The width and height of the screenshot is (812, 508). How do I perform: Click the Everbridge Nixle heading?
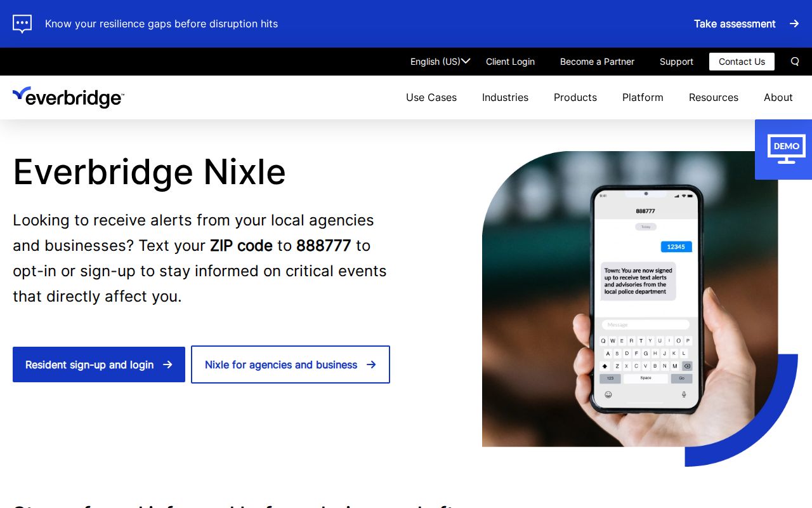(149, 171)
